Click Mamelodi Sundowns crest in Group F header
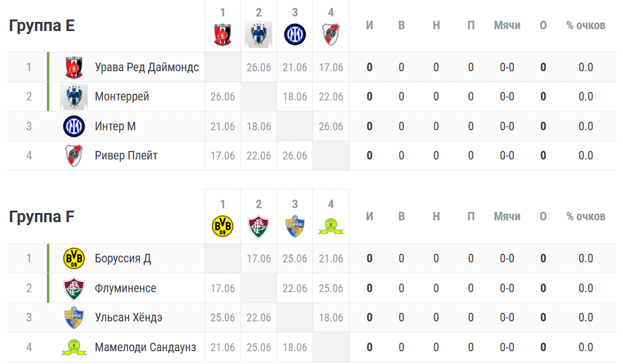 331,226
